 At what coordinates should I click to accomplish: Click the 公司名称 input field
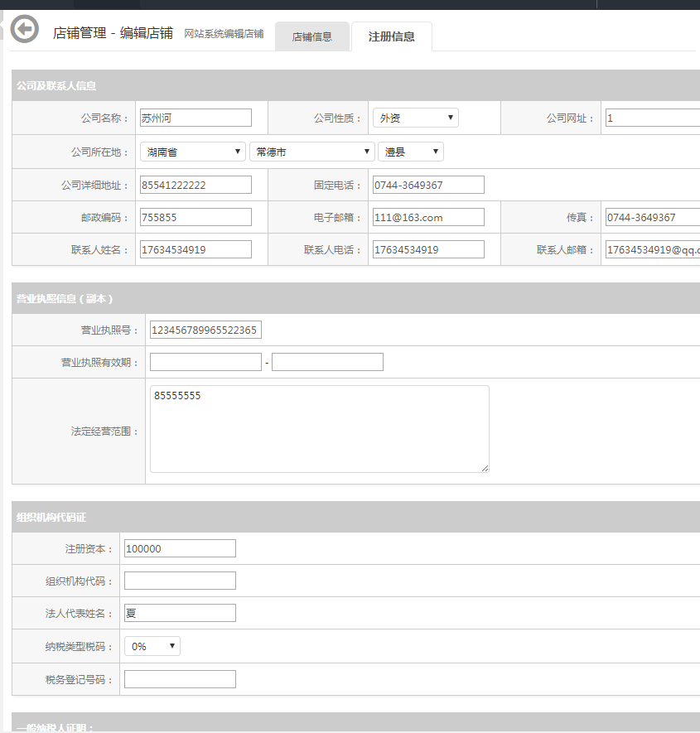196,118
